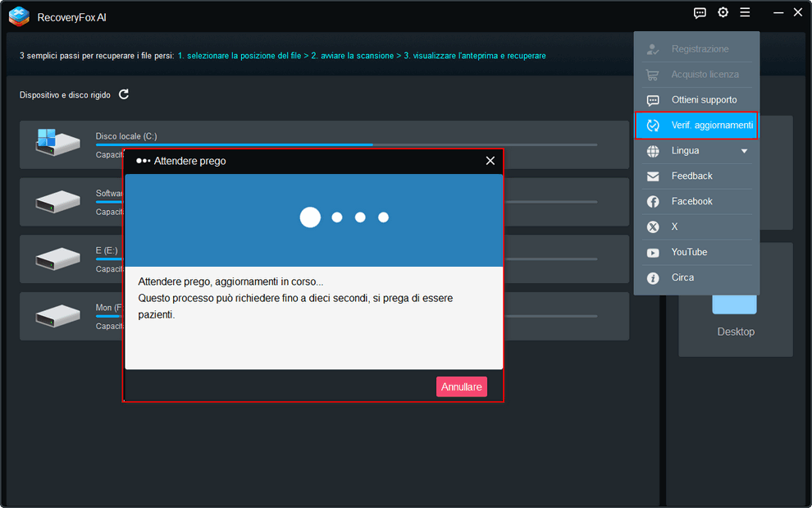Open Facebook from the menu
The image size is (812, 508).
697,201
